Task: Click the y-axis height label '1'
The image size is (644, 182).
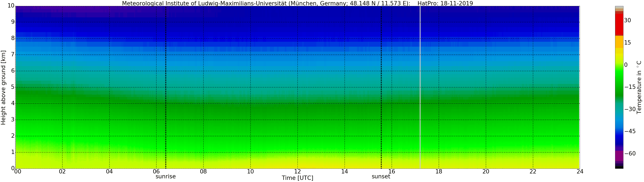Action: (x=13, y=152)
